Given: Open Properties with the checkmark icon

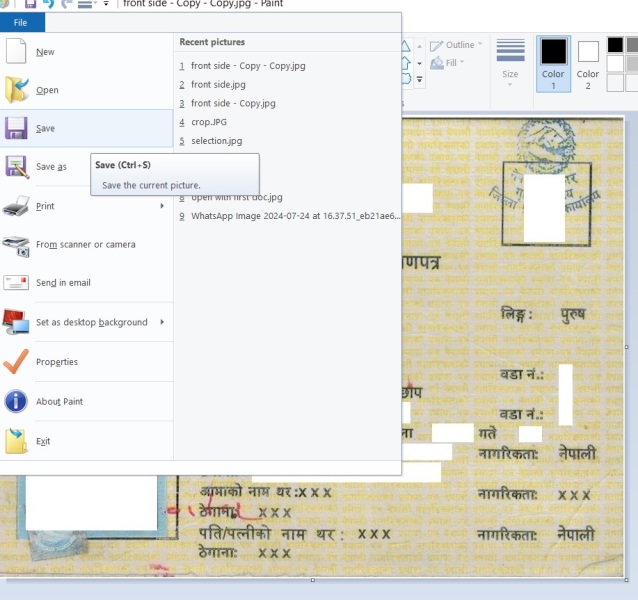Looking at the screenshot, I should coord(16,362).
